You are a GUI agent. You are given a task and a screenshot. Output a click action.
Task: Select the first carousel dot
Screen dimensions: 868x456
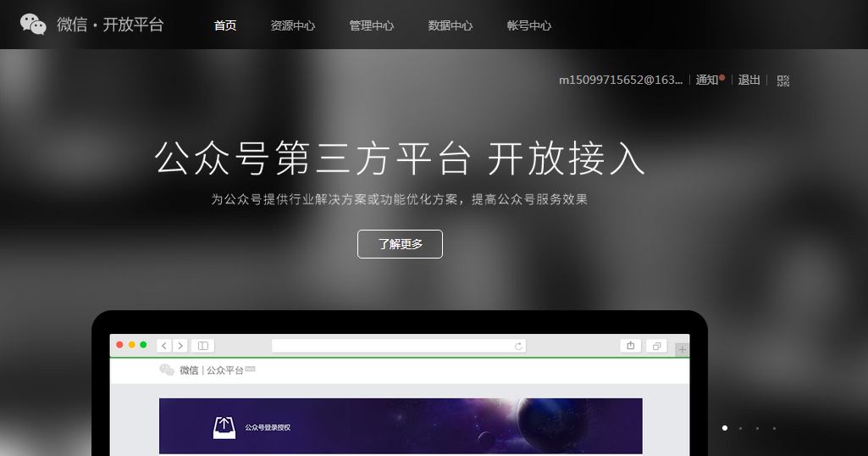pos(725,428)
